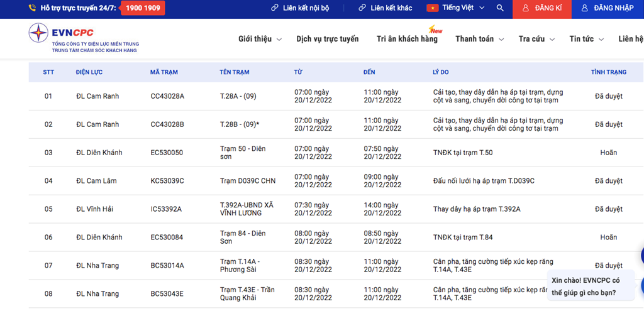Click the link icon beside Liên kết khác

pos(362,8)
